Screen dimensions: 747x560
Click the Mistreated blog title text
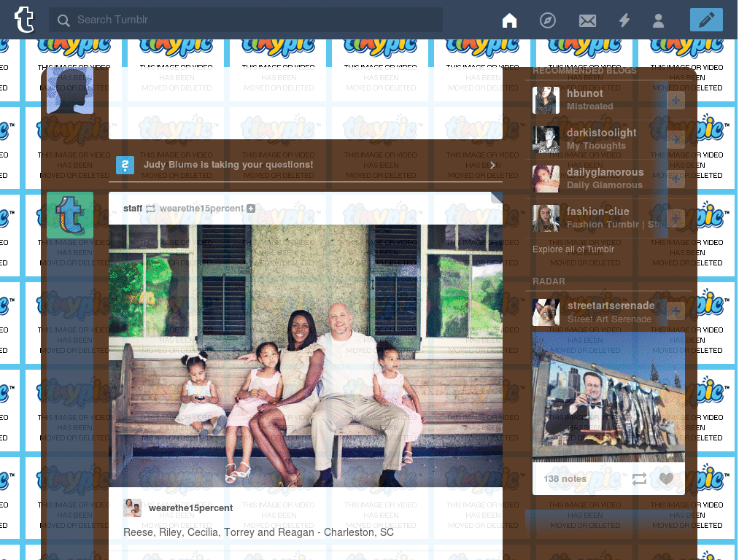pyautogui.click(x=589, y=106)
